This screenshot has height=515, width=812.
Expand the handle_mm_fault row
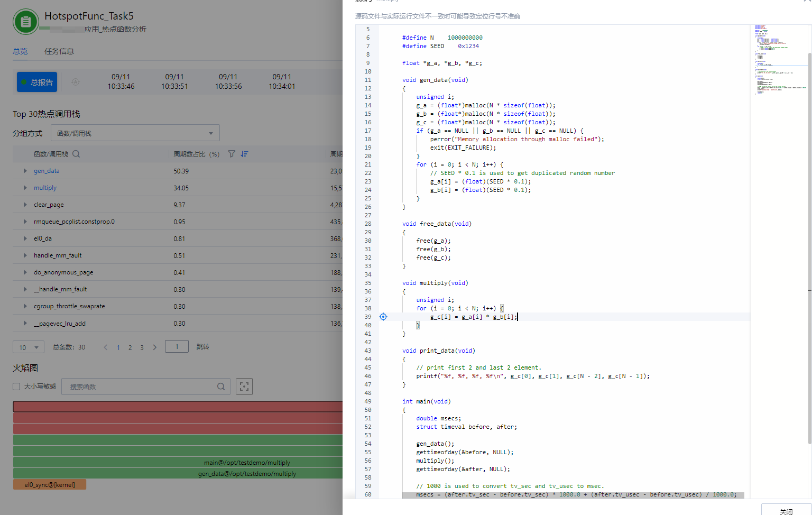25,255
